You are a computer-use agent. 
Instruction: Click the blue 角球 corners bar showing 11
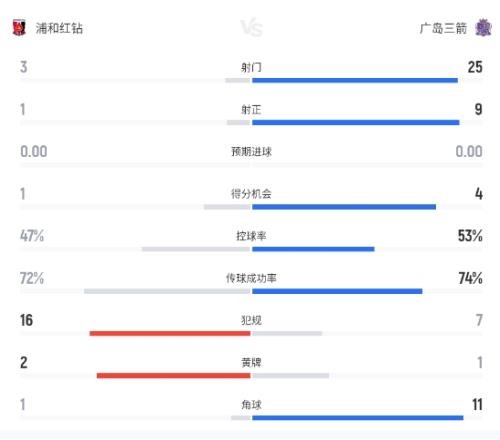[358, 418]
